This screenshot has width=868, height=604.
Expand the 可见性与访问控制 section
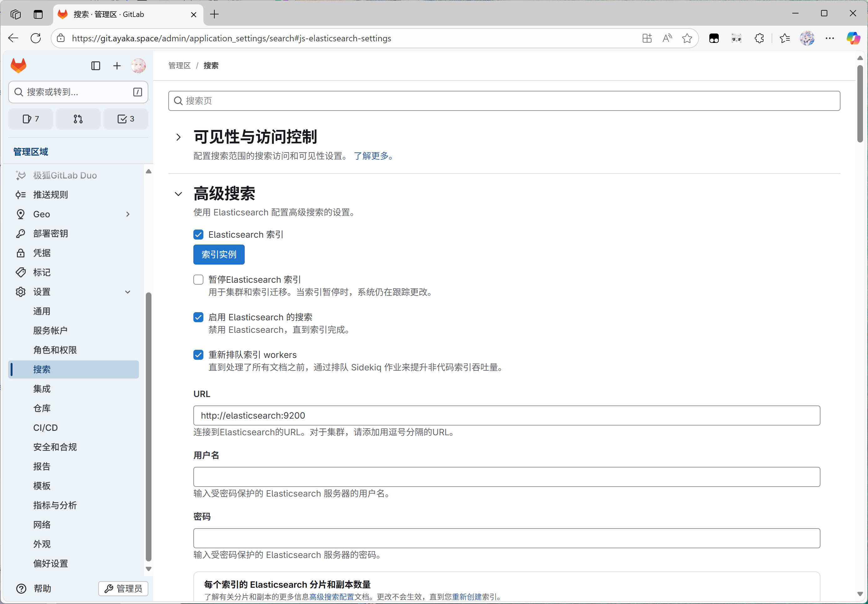click(x=178, y=137)
